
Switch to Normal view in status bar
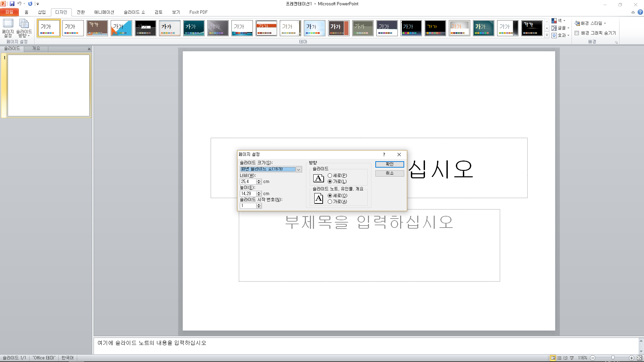[553, 358]
